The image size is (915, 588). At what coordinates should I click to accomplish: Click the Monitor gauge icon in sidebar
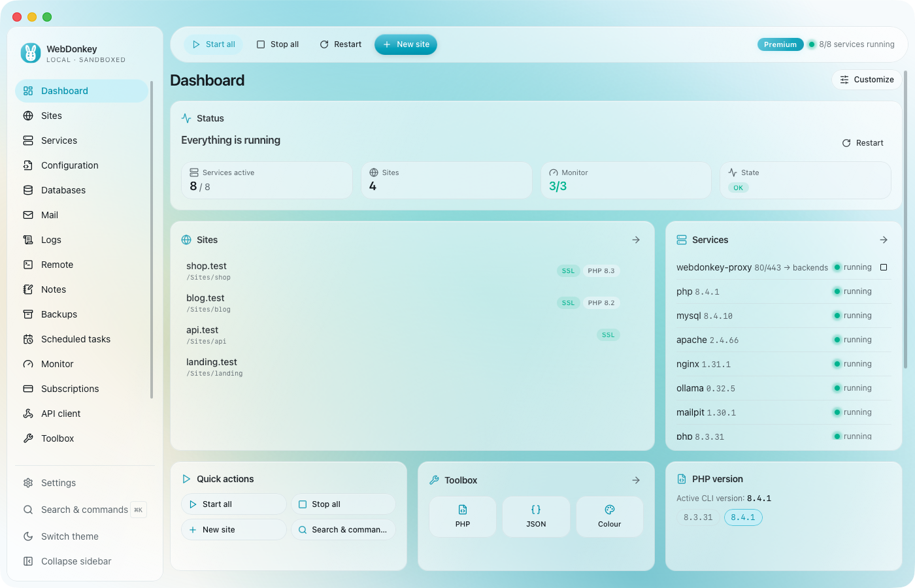tap(28, 364)
